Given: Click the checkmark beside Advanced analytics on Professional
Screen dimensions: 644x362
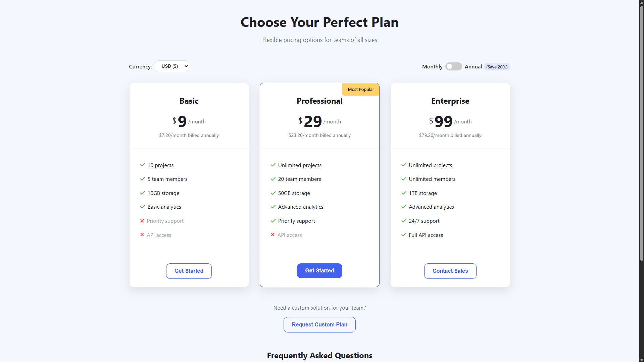Looking at the screenshot, I should (273, 207).
